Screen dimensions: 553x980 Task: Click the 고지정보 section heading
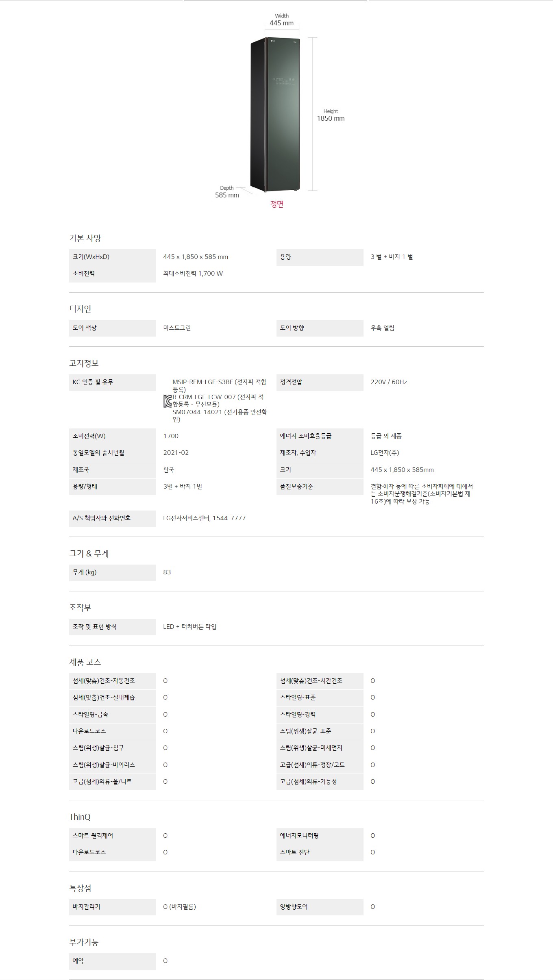pos(84,363)
